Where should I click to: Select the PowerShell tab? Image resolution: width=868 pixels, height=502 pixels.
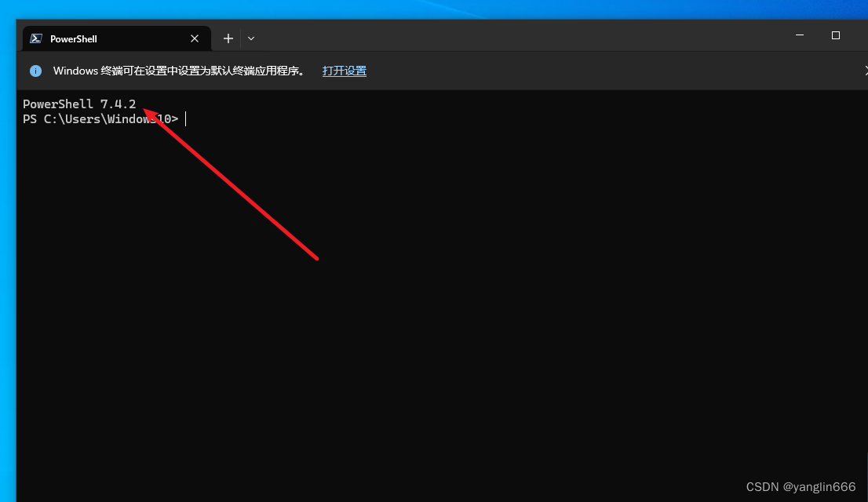click(x=116, y=38)
